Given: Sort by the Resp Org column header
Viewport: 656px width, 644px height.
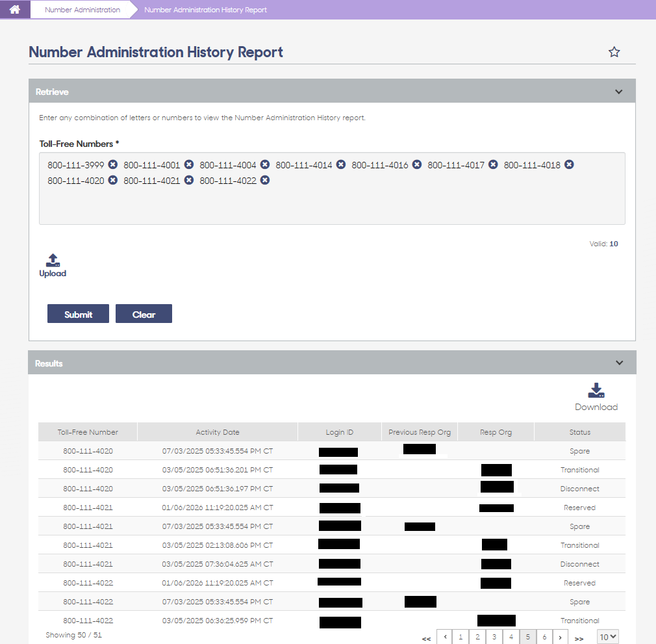Looking at the screenshot, I should (x=496, y=432).
